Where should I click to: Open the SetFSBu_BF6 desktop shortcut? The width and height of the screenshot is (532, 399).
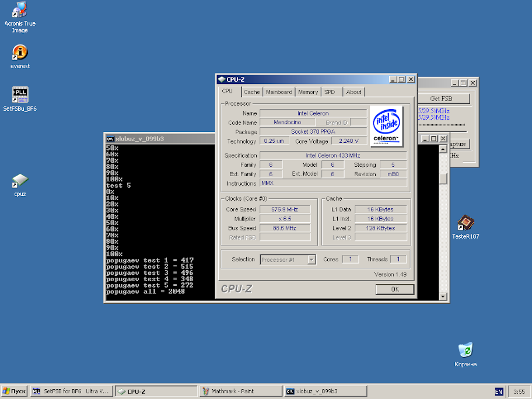[x=20, y=99]
